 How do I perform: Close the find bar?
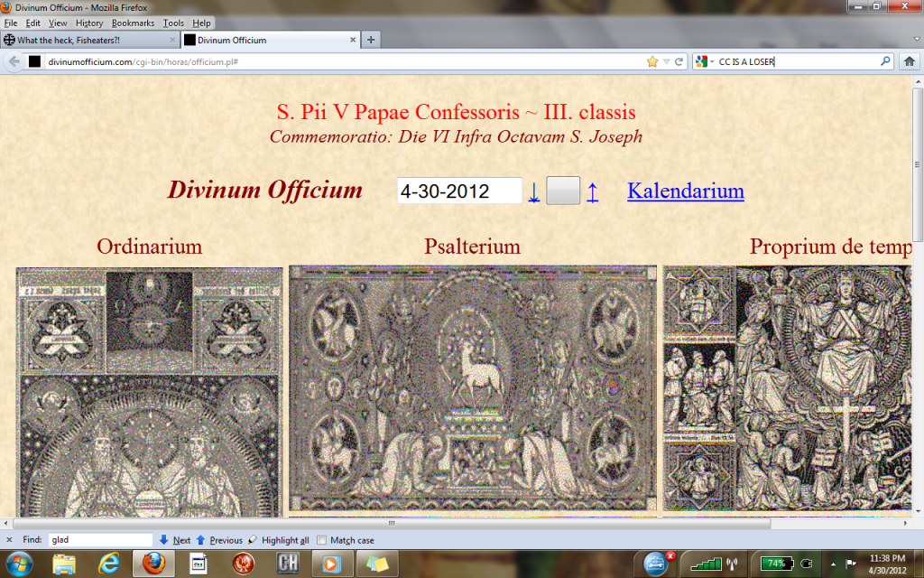click(x=9, y=540)
